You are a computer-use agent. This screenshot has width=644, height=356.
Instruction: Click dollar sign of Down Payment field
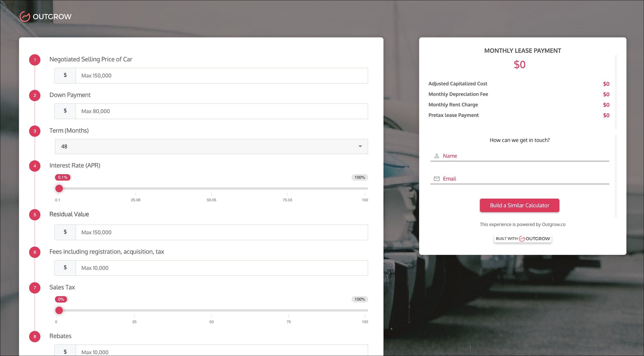tap(65, 111)
